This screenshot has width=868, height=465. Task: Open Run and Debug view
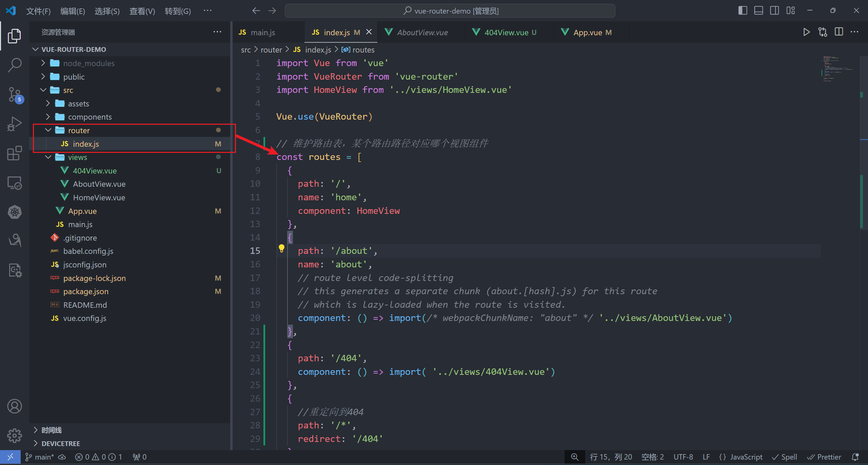pyautogui.click(x=14, y=124)
